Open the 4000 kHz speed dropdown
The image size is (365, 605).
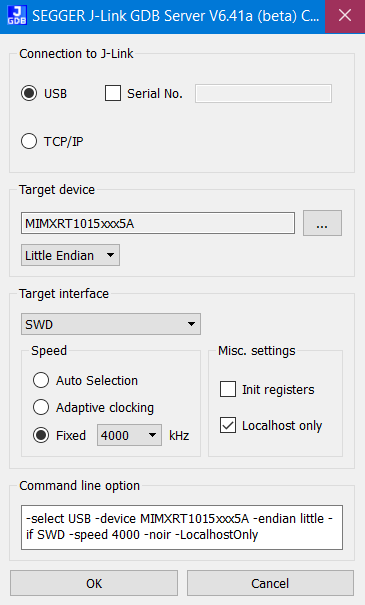click(129, 435)
